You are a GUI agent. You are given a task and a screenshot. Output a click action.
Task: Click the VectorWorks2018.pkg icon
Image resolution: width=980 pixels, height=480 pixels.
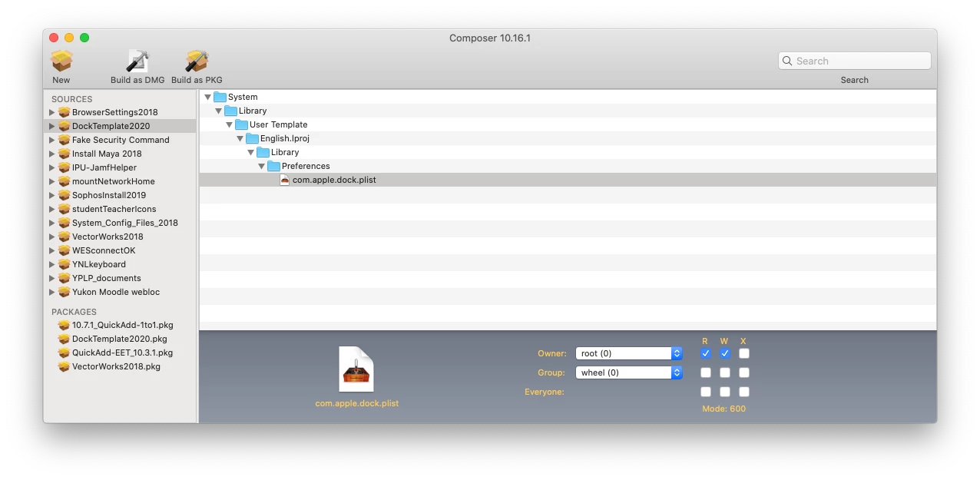[x=64, y=366]
